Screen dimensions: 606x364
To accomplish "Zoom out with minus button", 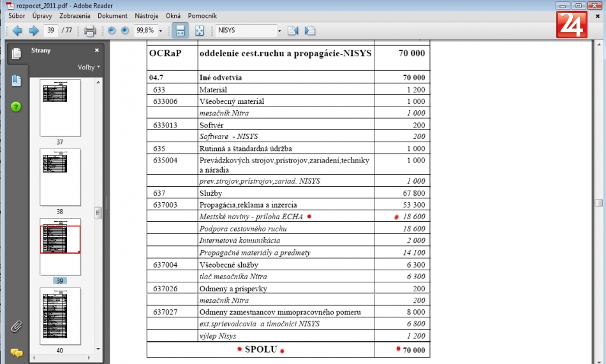I will click(x=112, y=31).
